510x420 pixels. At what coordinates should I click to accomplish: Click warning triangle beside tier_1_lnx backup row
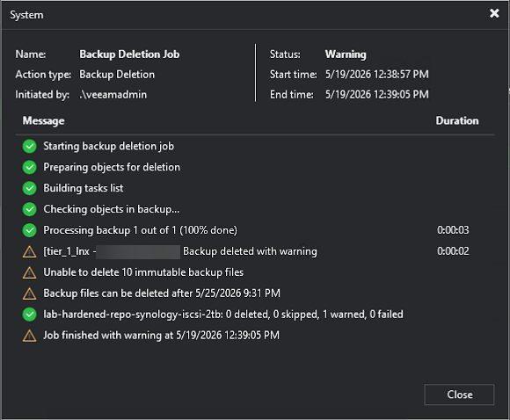point(29,251)
